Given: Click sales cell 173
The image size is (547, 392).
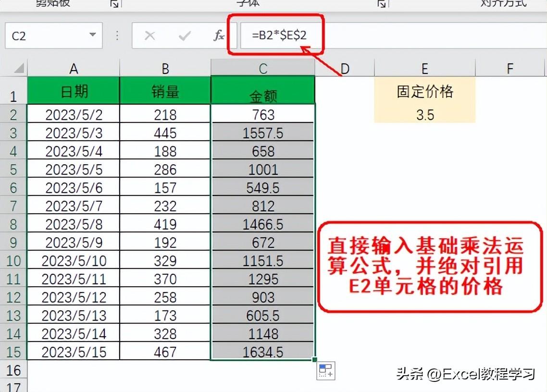Looking at the screenshot, I should [x=165, y=315].
